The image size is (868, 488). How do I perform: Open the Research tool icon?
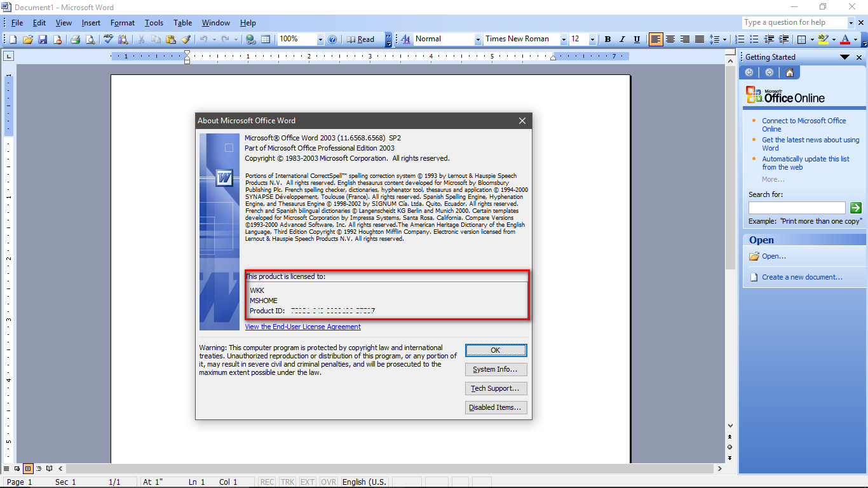123,39
